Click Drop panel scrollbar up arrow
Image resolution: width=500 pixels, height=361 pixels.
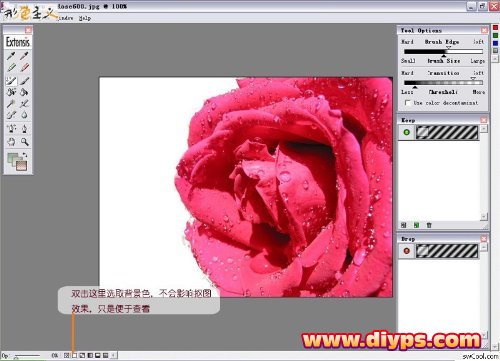pos(484,247)
